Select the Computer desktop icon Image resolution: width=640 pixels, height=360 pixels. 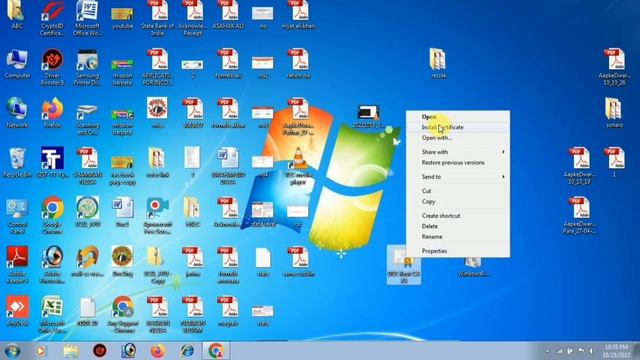[x=17, y=64]
